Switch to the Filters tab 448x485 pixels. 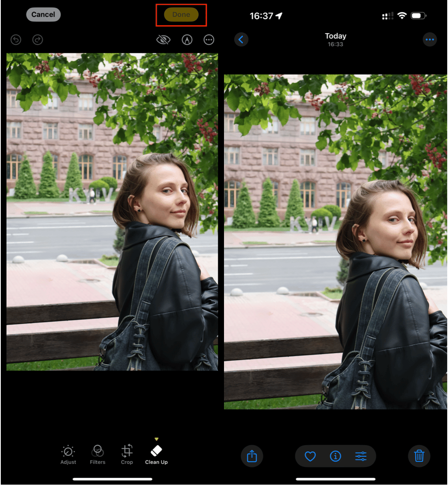[97, 455]
